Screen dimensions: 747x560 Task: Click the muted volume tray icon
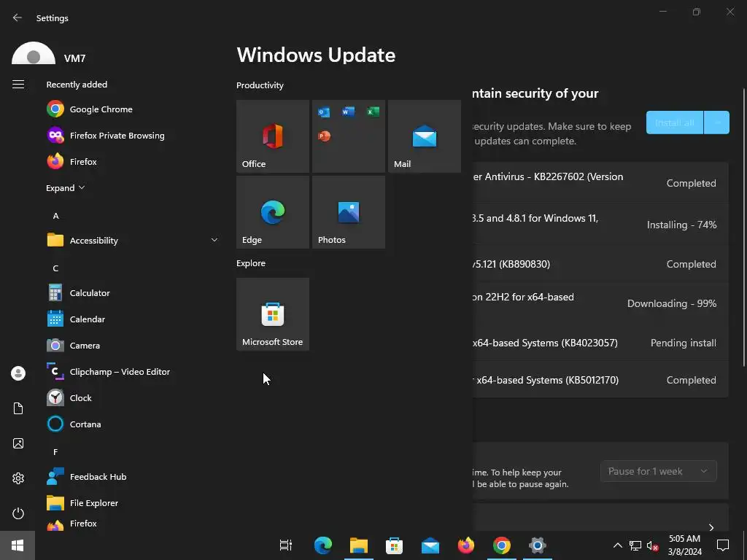pos(653,545)
